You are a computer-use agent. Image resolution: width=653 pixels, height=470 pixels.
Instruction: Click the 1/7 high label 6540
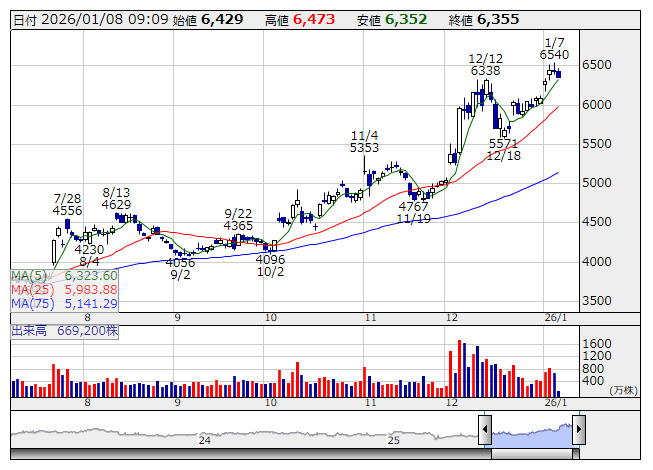pyautogui.click(x=554, y=55)
